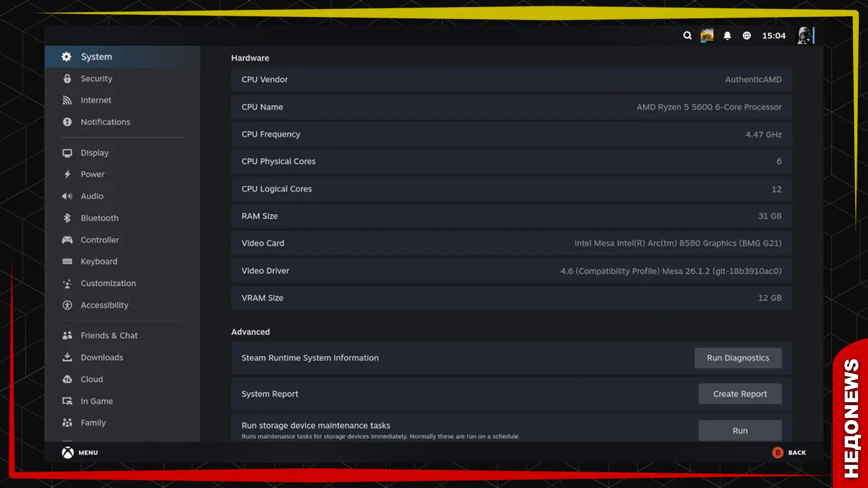Click the Internet signal icon
Viewport: 868px width, 488px height.
67,100
